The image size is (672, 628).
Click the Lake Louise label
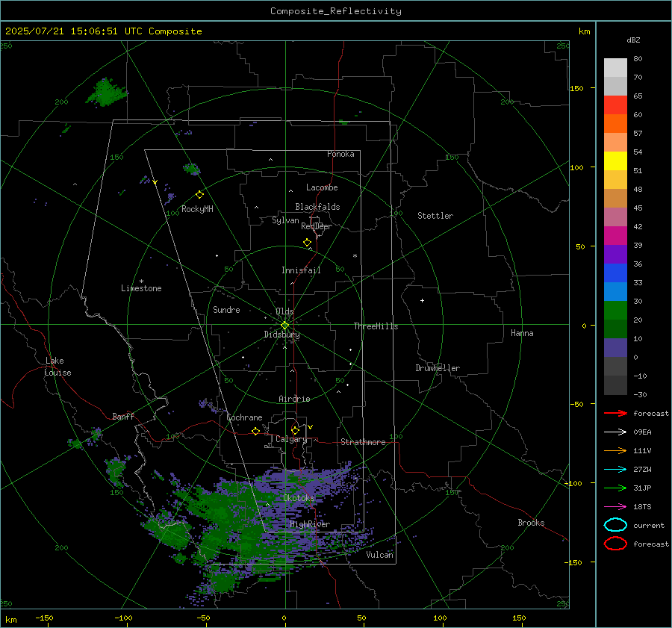(57, 367)
